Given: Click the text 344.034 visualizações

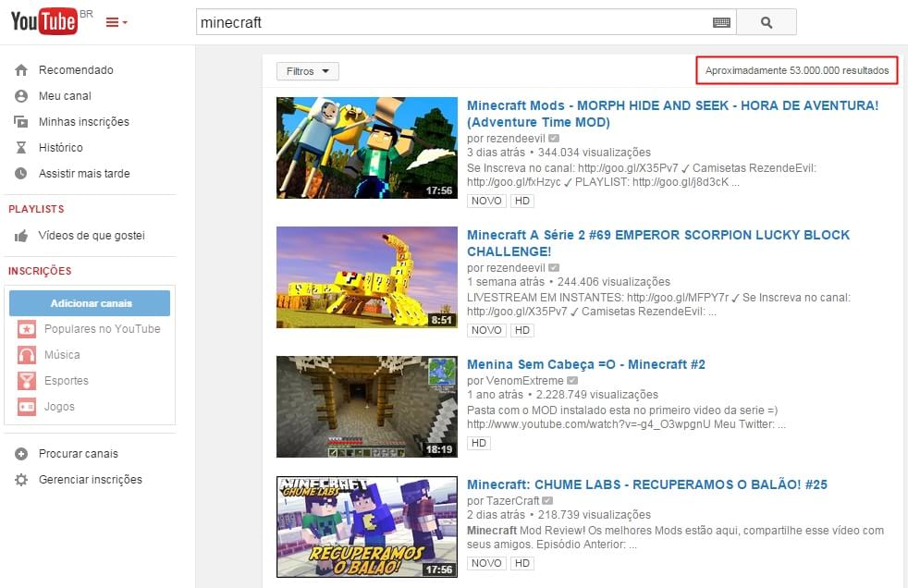Looking at the screenshot, I should coord(595,153).
